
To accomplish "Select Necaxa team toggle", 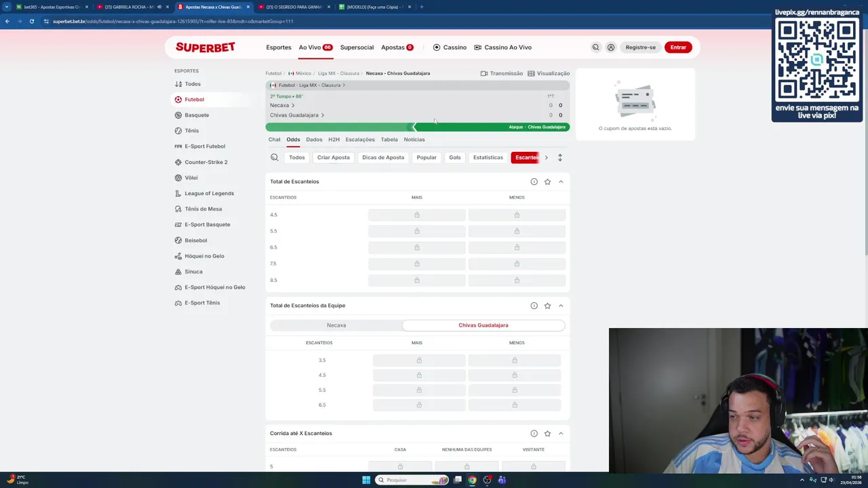I will coord(336,325).
